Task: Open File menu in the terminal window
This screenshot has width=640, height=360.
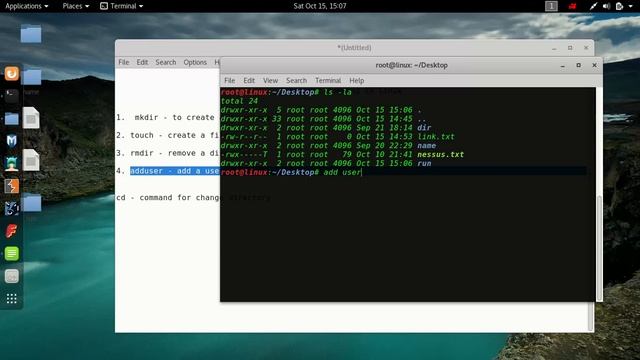Action: 229,80
